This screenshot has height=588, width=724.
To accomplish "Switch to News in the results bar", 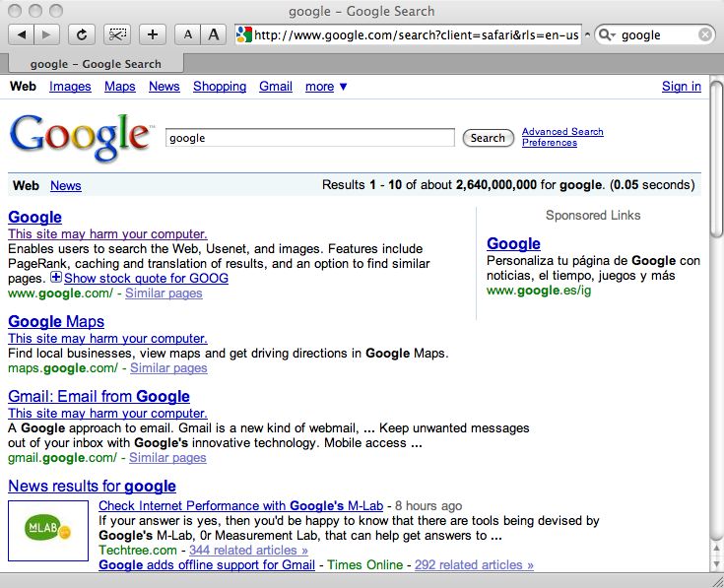I will (66, 185).
